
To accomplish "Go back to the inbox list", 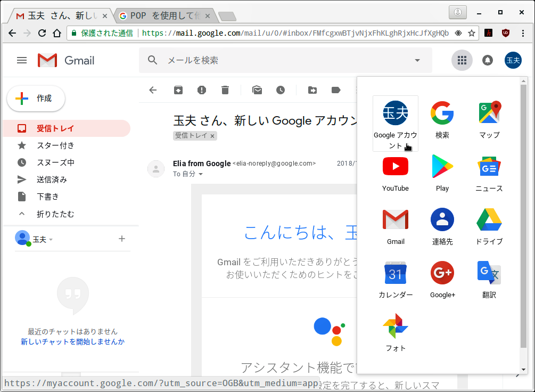I will pyautogui.click(x=153, y=90).
